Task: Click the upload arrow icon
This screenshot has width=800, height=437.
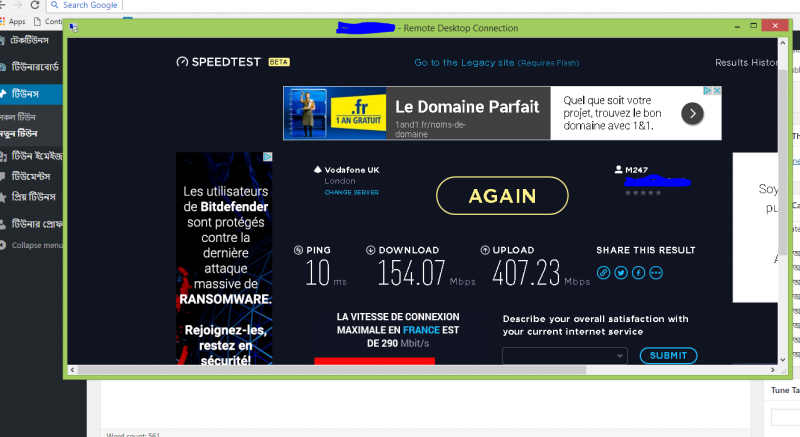Action: point(485,250)
